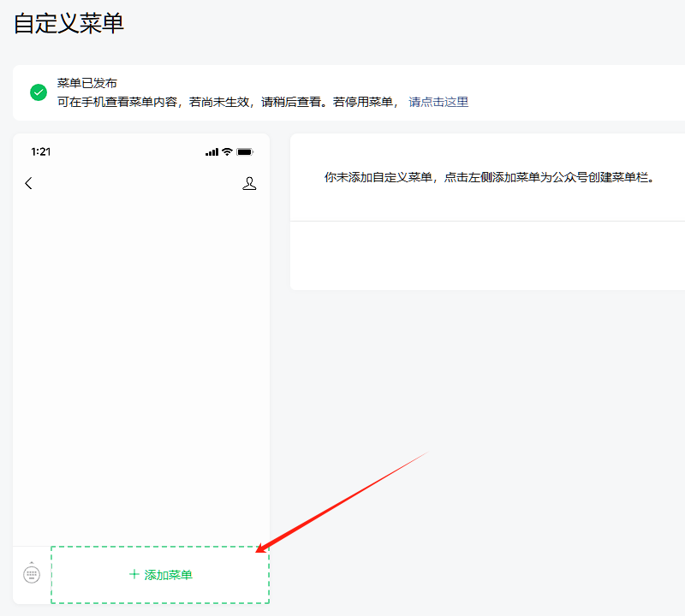Click the small caret above the keyboard icon
This screenshot has height=616, width=685.
32,562
